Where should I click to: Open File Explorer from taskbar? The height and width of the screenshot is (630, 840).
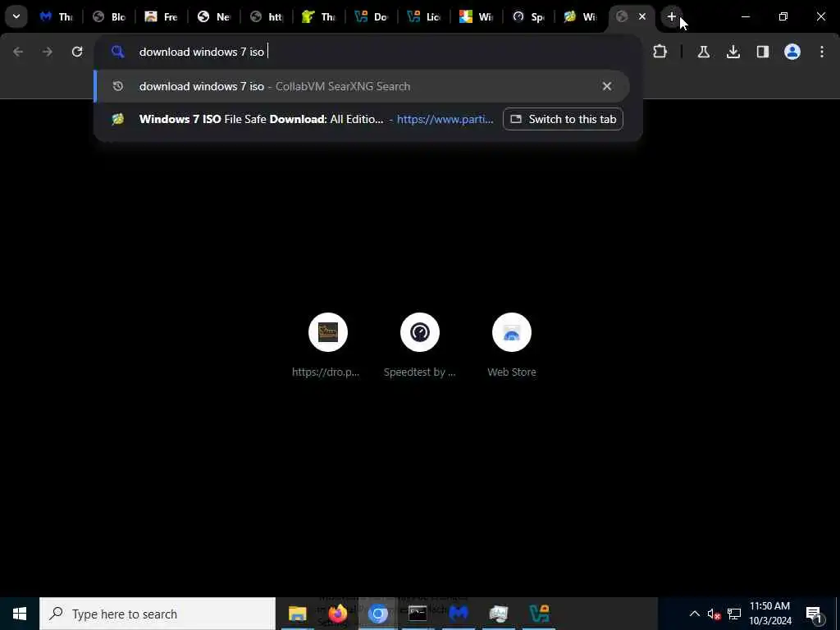coord(297,614)
